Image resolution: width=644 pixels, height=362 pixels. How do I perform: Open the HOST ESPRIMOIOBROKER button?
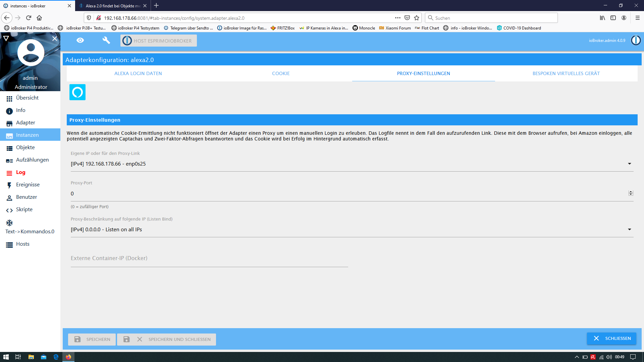159,41
